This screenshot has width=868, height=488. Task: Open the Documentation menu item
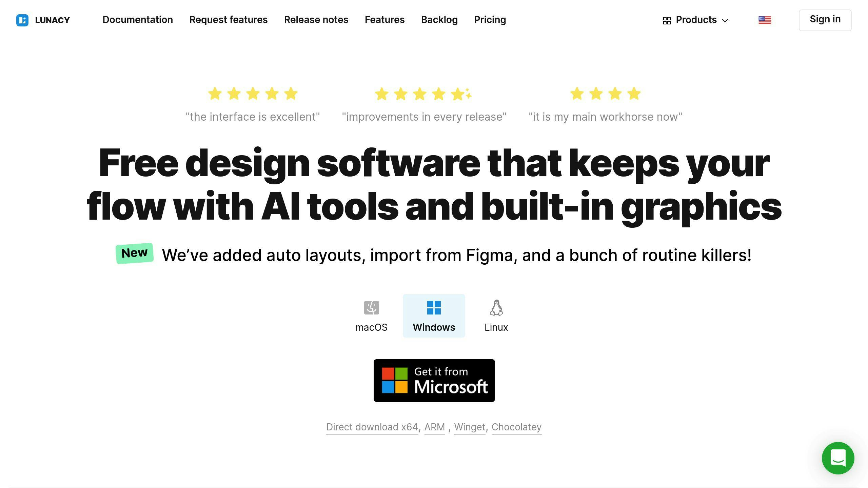coord(138,20)
